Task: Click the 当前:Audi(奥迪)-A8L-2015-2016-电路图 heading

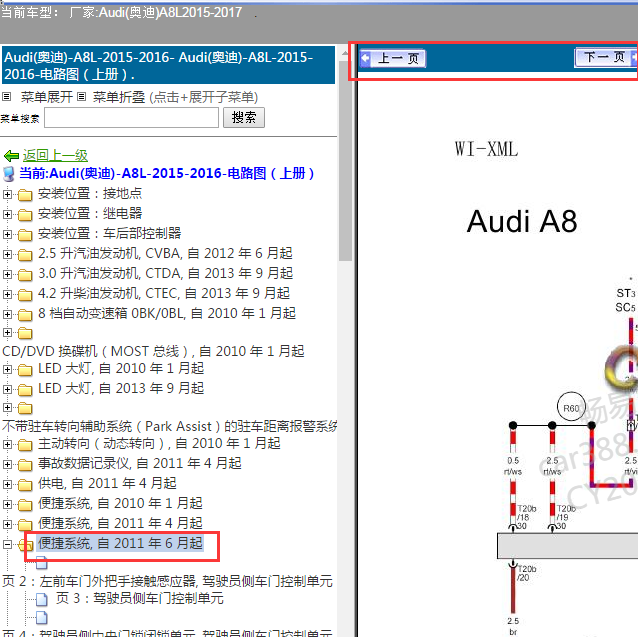Action: pyautogui.click(x=166, y=174)
